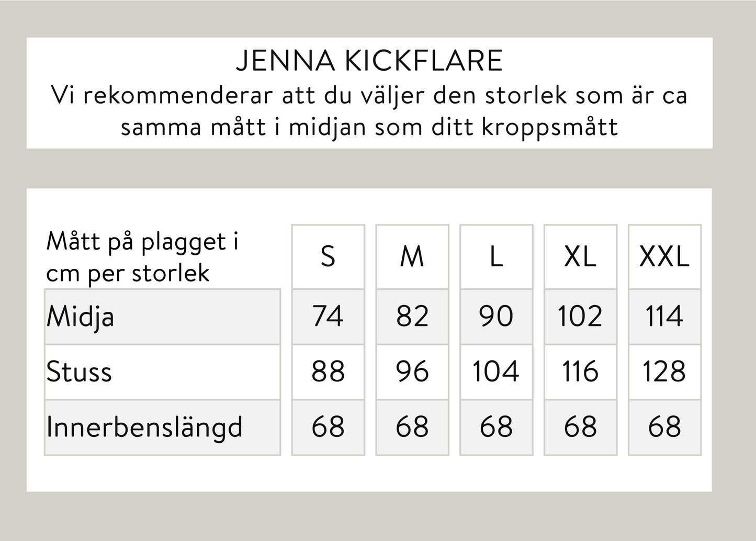The width and height of the screenshot is (756, 541).
Task: Click Midja value 74 for size S
Action: [328, 317]
